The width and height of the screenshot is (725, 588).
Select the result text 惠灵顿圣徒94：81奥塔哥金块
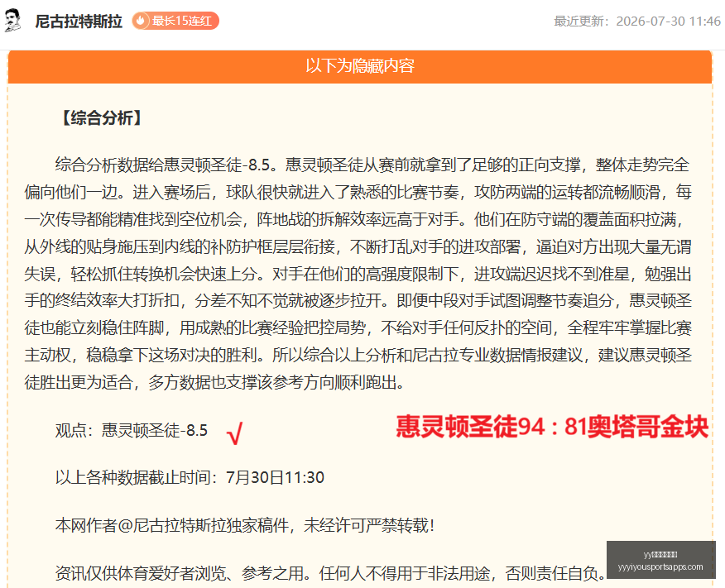tap(552, 426)
